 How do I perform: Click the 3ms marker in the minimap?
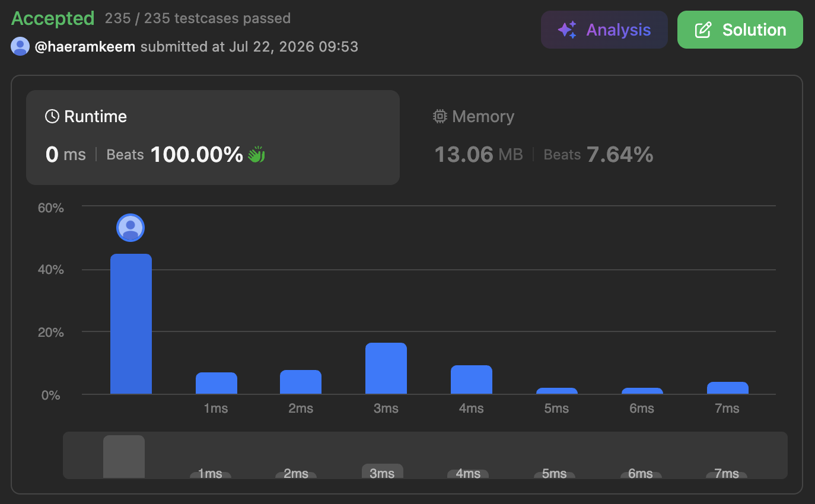[383, 471]
